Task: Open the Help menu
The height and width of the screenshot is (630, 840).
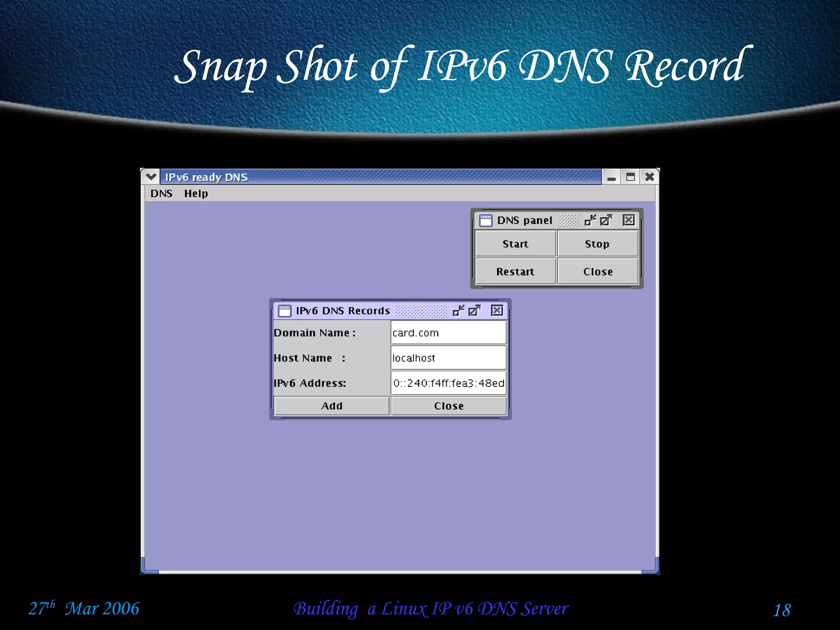Action: (196, 194)
